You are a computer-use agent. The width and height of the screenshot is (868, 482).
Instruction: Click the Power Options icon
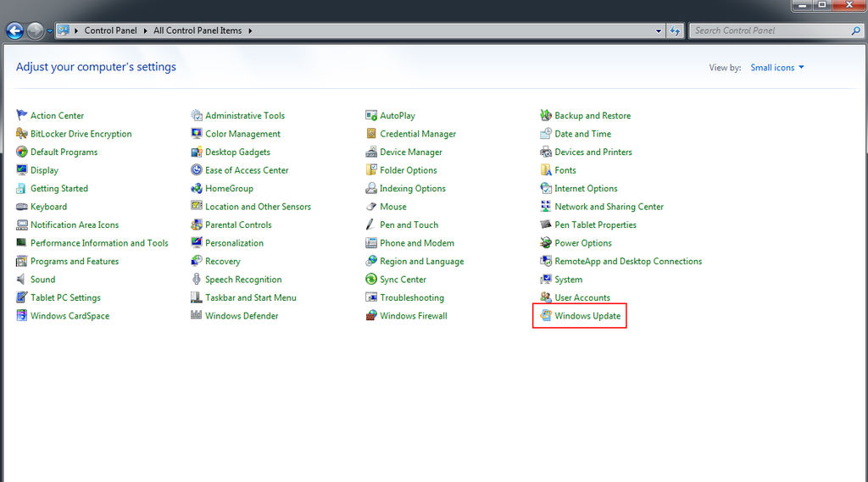pos(546,242)
